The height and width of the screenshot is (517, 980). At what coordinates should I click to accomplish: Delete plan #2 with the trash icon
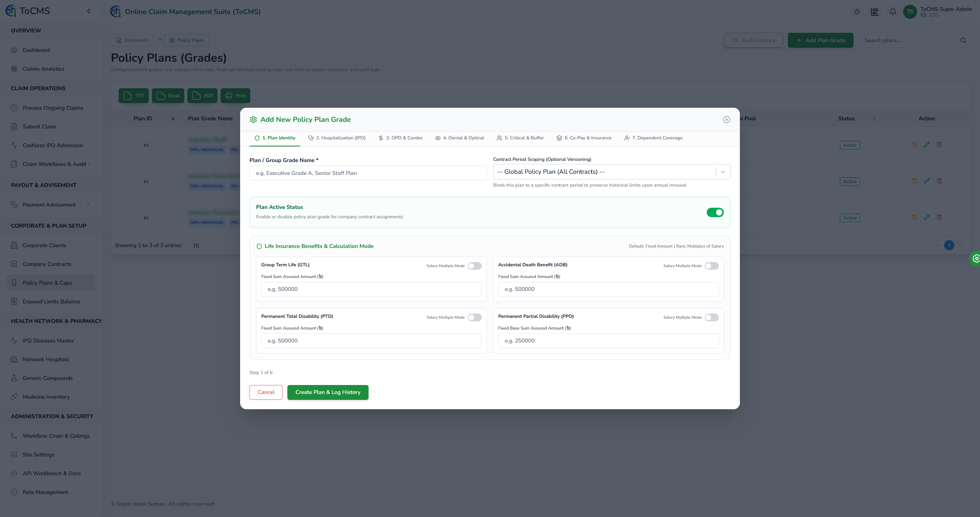pos(939,181)
